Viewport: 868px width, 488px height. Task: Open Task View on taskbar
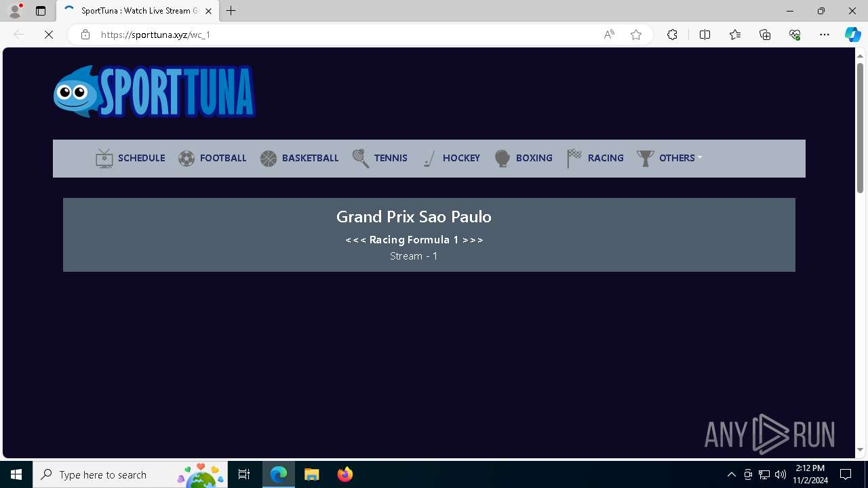[x=244, y=474]
